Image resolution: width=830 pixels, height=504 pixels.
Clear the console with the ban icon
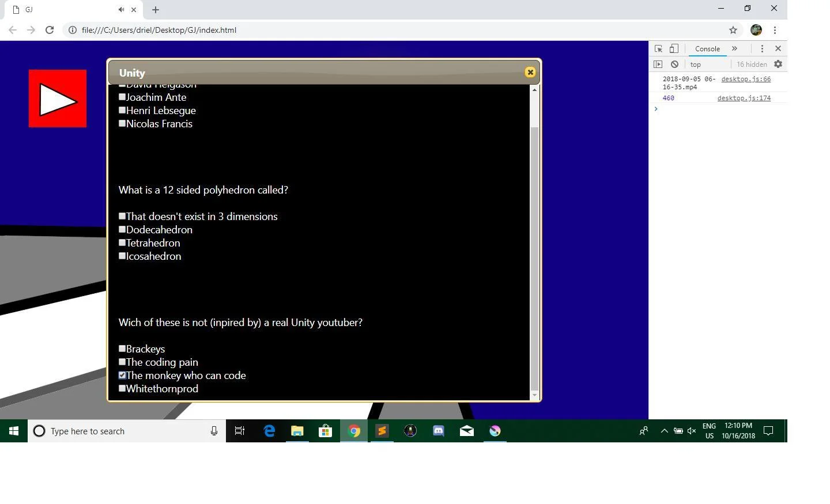point(674,65)
